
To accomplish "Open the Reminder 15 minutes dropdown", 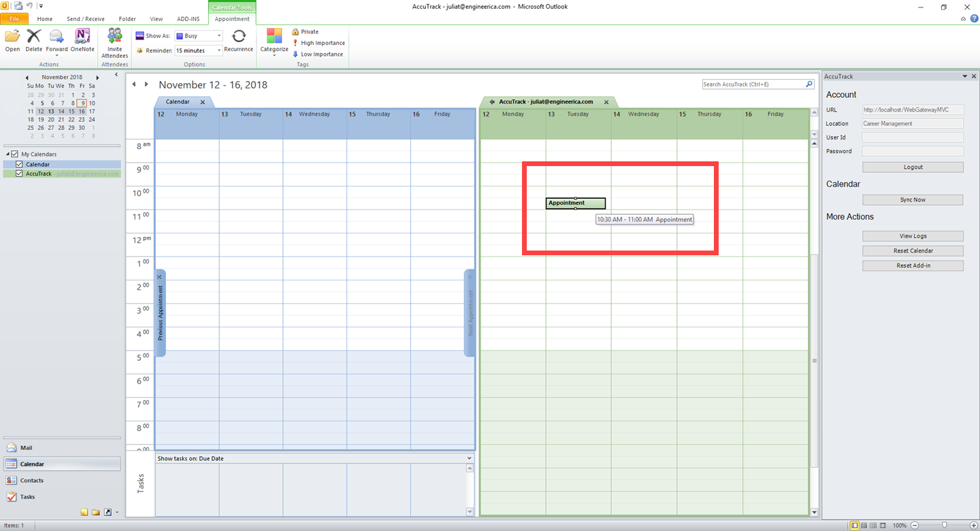I will pos(219,50).
